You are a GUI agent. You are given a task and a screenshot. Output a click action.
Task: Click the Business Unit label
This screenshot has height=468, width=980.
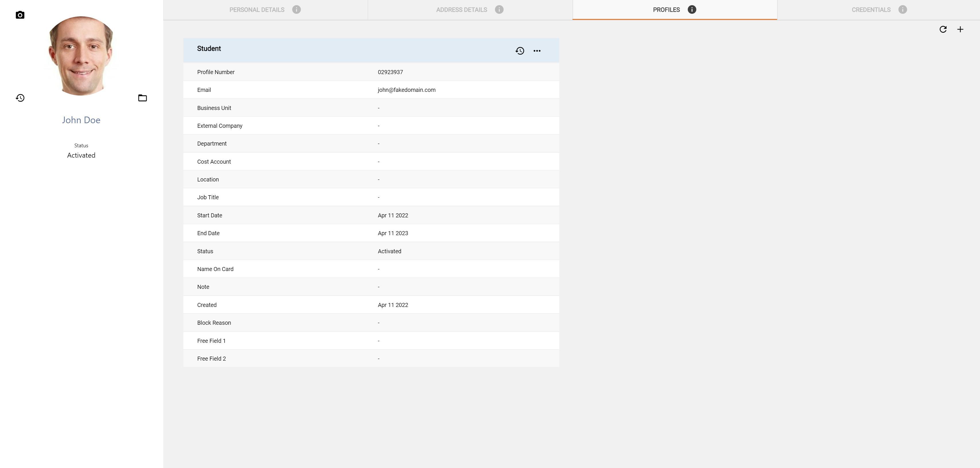[x=214, y=108]
